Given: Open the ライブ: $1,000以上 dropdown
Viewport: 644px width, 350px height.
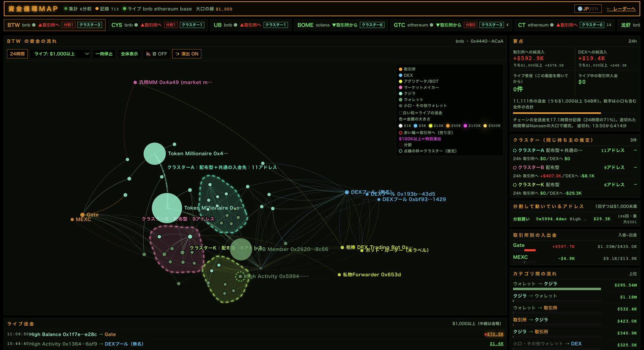Looking at the screenshot, I should [61, 54].
